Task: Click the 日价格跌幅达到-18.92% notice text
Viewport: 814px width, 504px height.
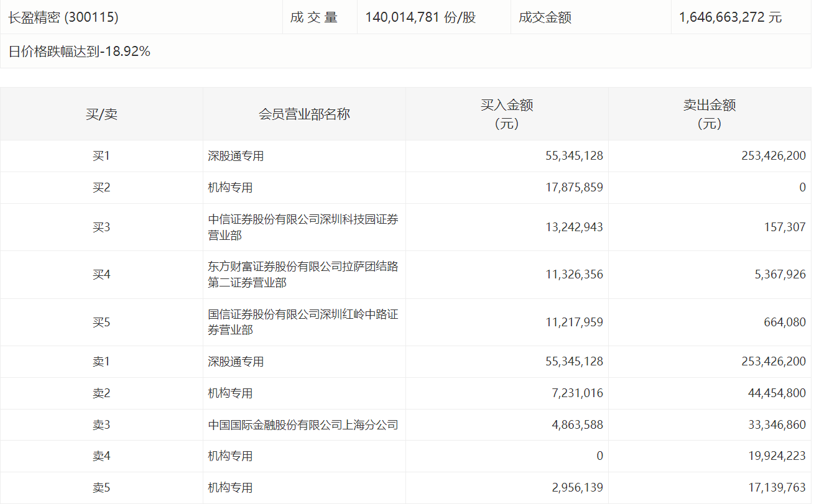Action: [x=80, y=52]
